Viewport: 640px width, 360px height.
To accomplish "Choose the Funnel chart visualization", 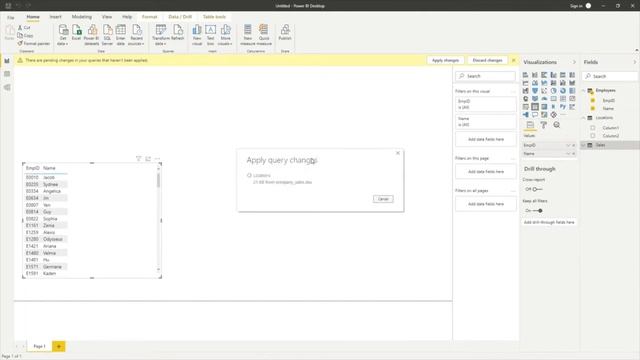I will pyautogui.click(x=535, y=91).
